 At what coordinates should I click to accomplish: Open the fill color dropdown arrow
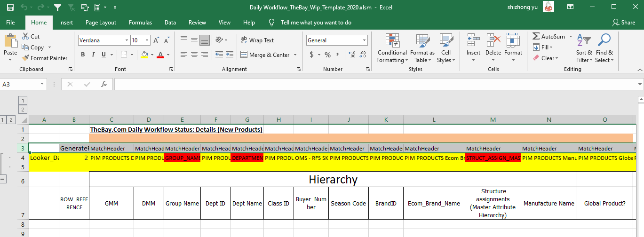tap(152, 55)
